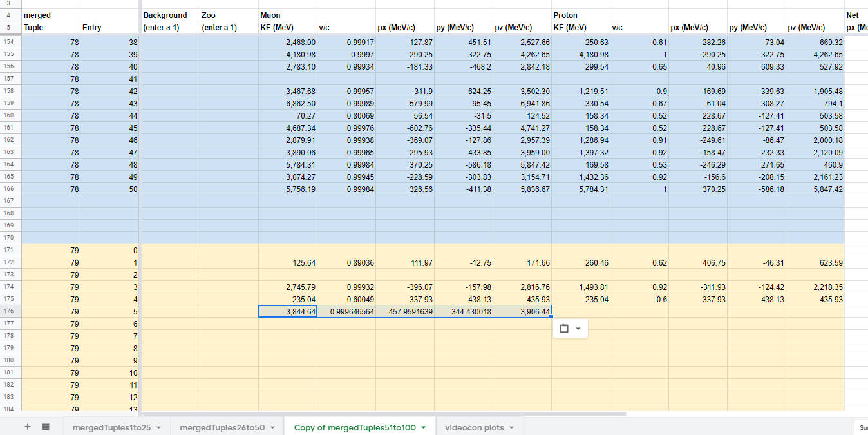Screen dimensions: 868x435
Task: Select cell containing 344.430018
Action: click(464, 311)
